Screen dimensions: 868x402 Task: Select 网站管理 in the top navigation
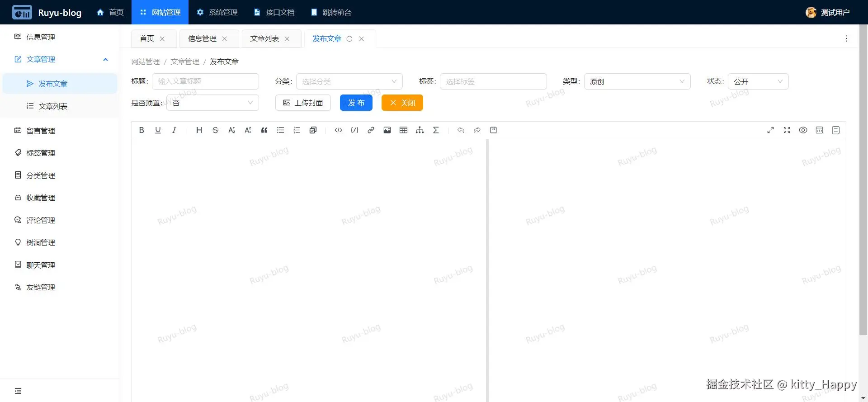point(160,12)
